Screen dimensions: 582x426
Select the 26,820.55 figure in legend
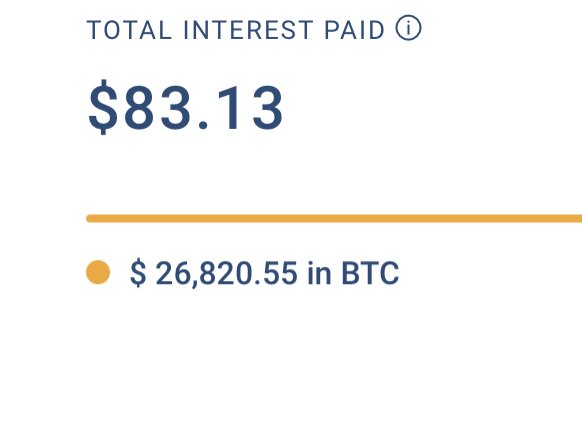[226, 274]
